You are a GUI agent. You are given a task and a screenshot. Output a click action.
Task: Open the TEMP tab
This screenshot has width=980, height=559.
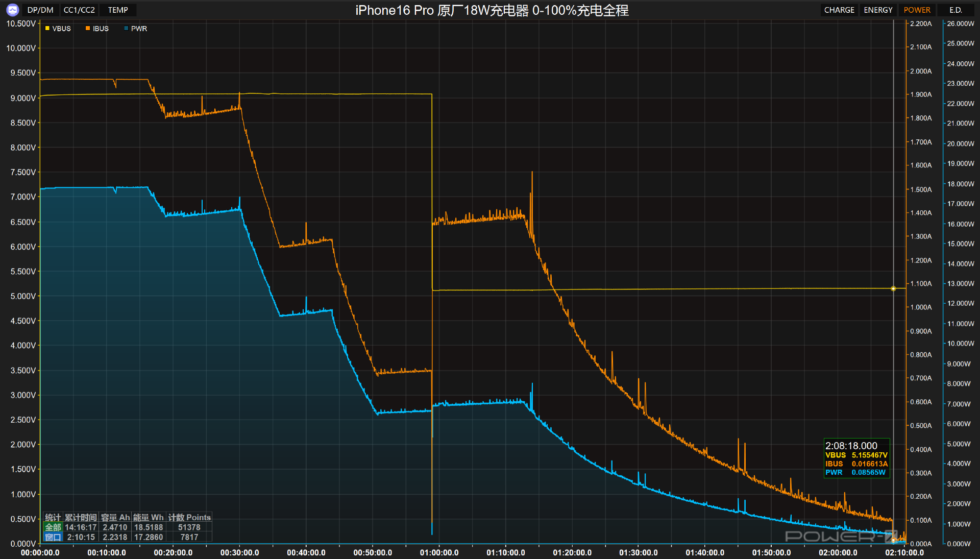tap(118, 10)
